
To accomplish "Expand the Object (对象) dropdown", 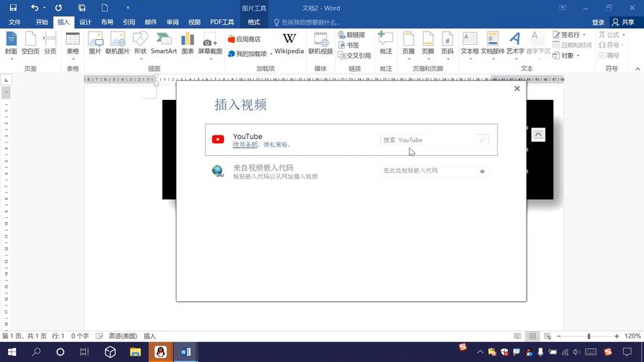I will [x=578, y=56].
